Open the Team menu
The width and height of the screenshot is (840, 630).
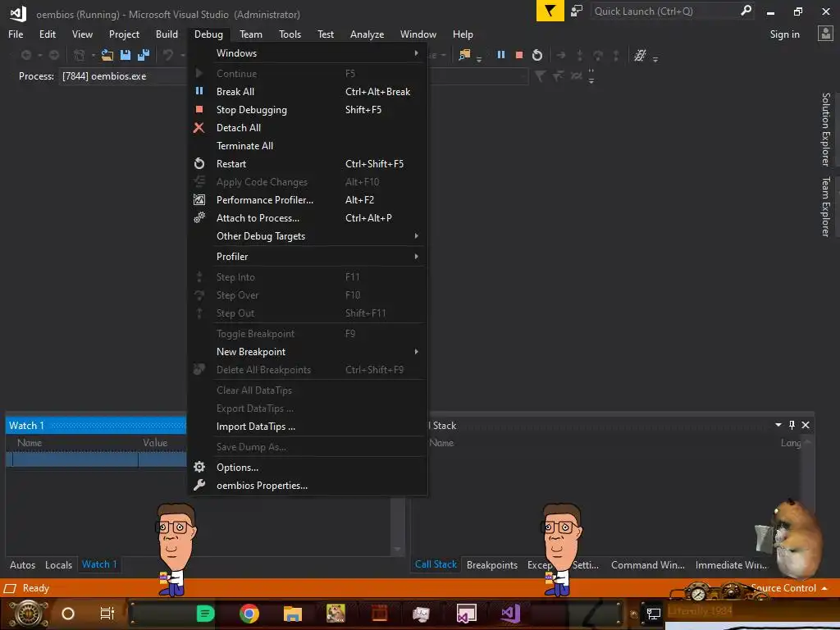click(251, 34)
